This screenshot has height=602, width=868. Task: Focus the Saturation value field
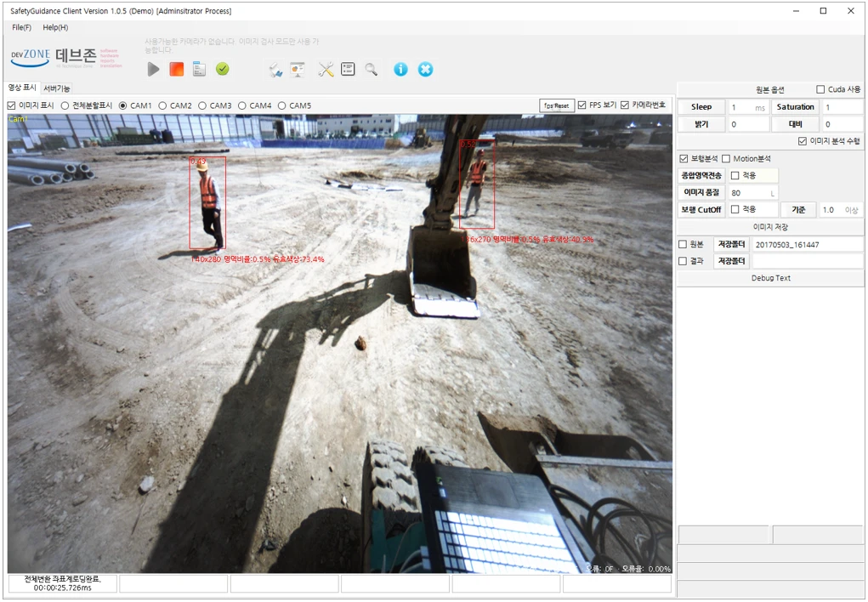tap(842, 107)
